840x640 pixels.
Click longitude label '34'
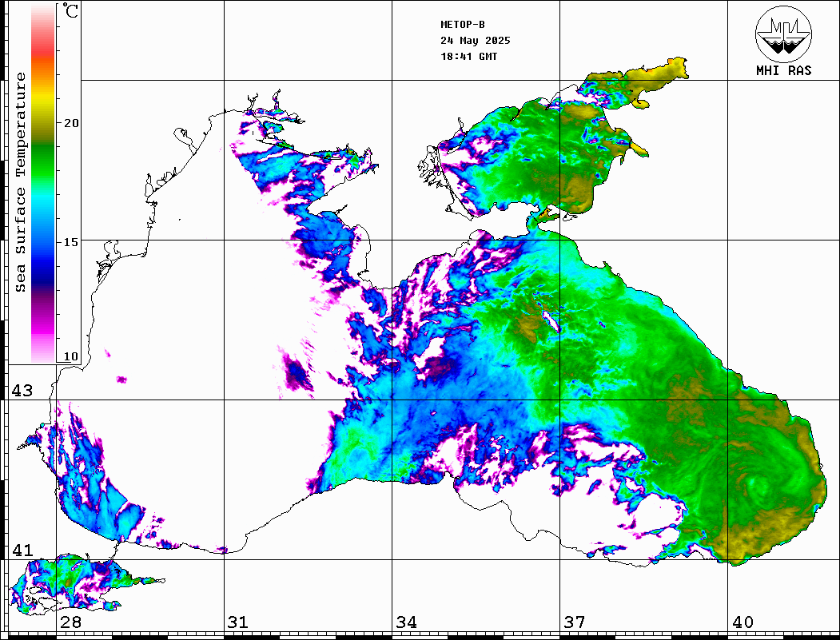tap(406, 622)
